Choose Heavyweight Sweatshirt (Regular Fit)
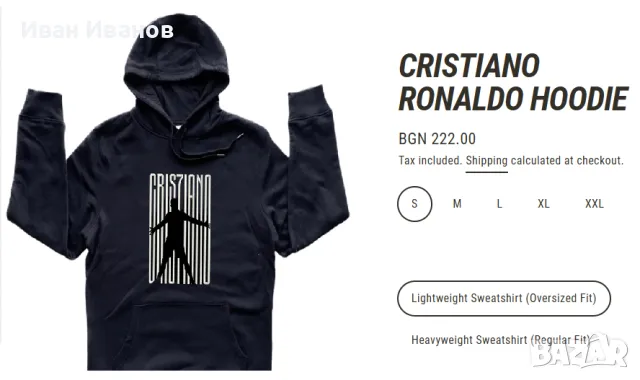Viewport: 640px width, 380px height. click(501, 340)
